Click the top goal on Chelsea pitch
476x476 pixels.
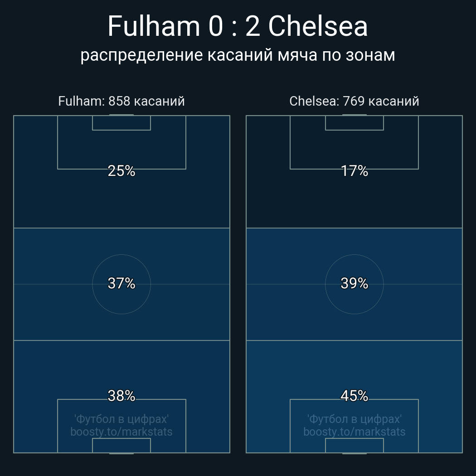click(x=354, y=115)
